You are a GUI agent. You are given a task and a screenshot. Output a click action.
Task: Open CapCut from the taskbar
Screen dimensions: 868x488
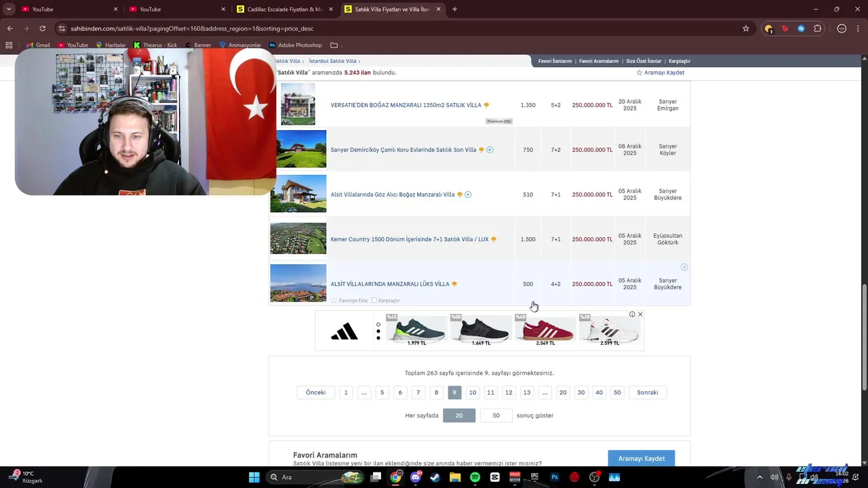pos(494,477)
